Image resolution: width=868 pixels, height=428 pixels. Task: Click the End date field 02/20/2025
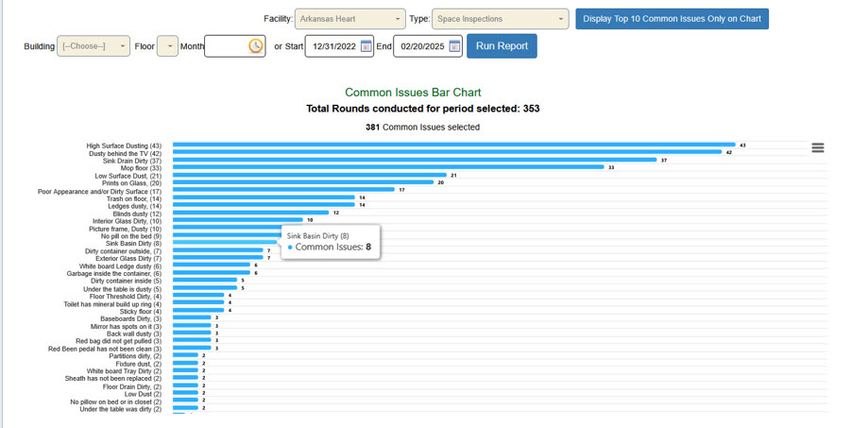(420, 46)
